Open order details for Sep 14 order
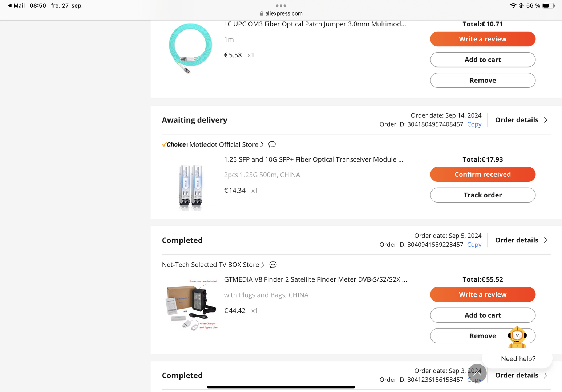Screen dimensions: 562x392 521,120
